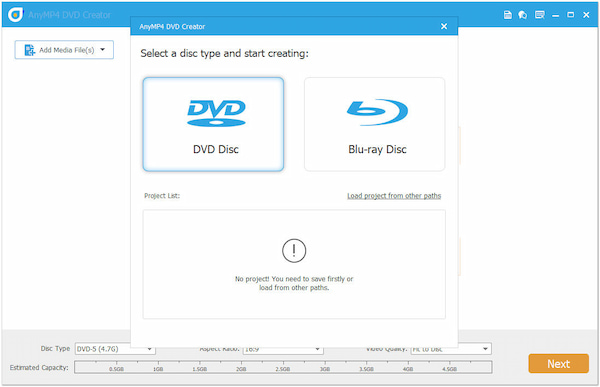Open Load project from other paths link
This screenshot has width=600, height=387.
(x=394, y=196)
